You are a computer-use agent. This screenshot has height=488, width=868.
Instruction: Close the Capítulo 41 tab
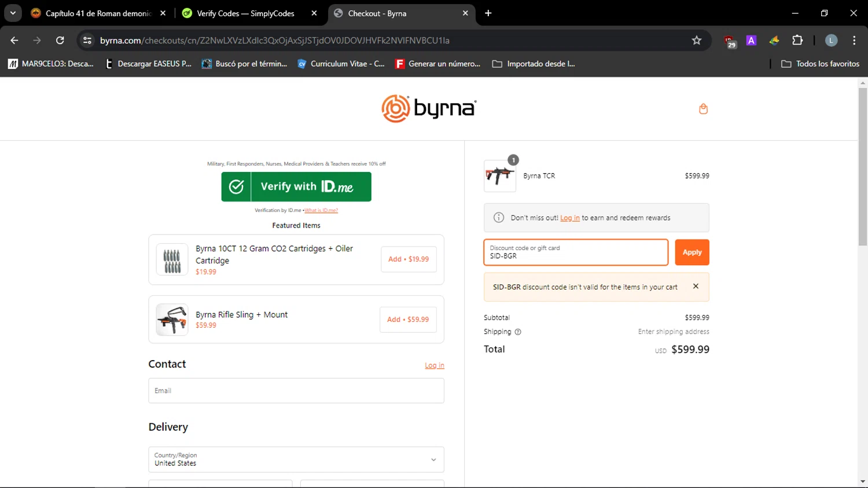(x=163, y=13)
